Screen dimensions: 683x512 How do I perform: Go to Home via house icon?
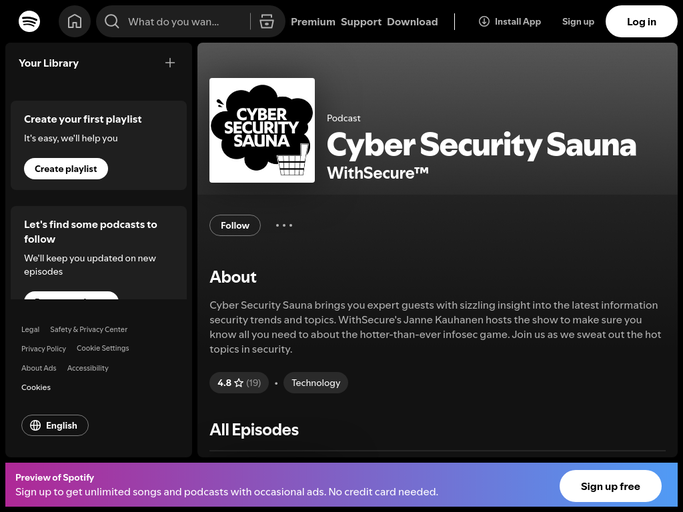point(74,21)
